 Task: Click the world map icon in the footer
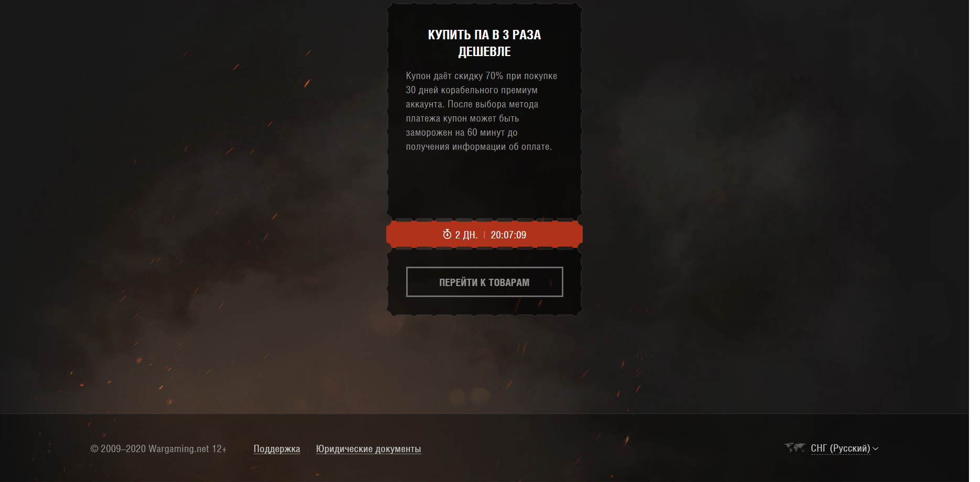click(794, 447)
